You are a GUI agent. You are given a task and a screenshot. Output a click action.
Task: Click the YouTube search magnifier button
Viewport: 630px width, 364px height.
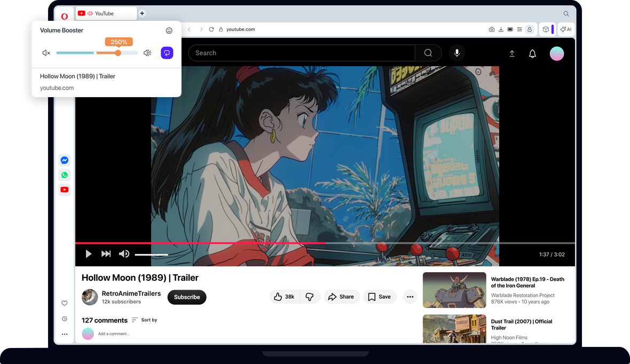pos(428,53)
